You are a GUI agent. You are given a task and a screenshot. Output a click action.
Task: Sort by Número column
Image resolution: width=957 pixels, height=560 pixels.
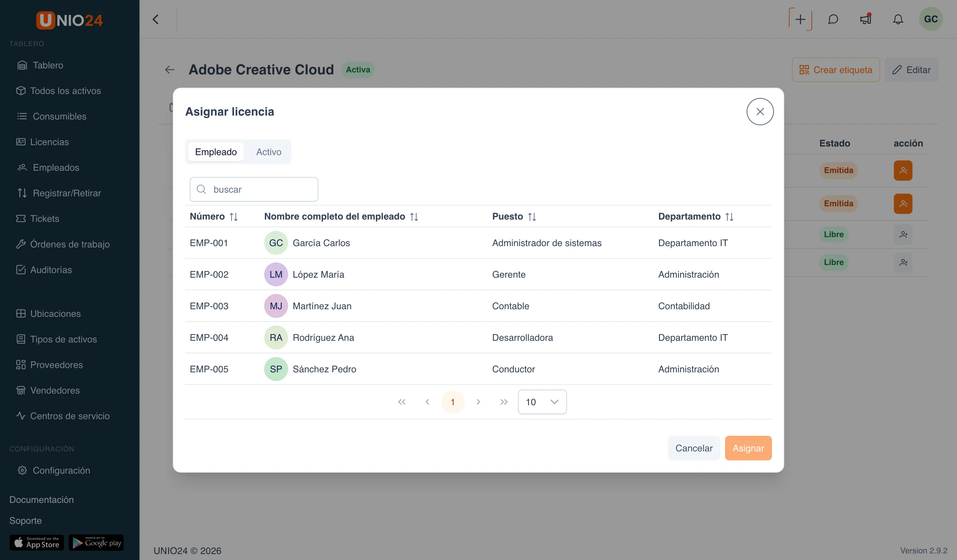[214, 217]
